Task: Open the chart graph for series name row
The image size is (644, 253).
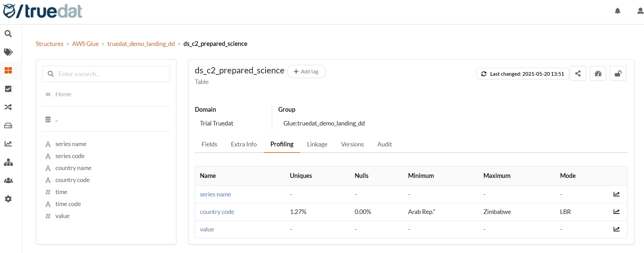Action: (x=616, y=194)
